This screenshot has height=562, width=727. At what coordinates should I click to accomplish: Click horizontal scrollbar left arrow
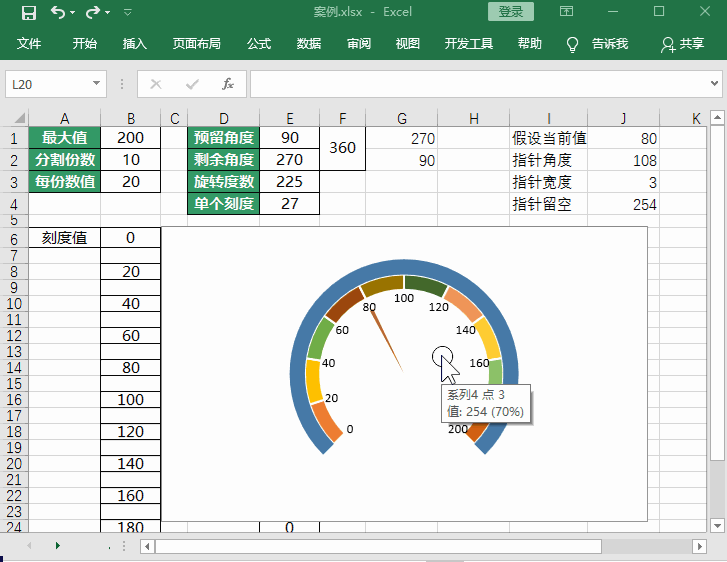tap(147, 546)
